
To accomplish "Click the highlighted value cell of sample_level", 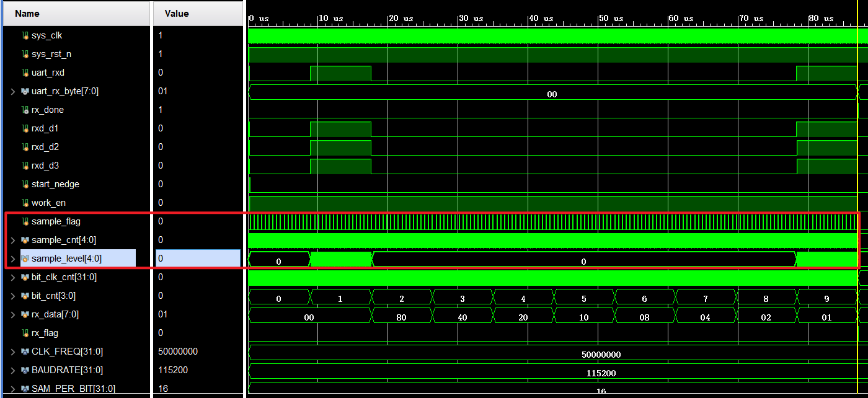I will click(x=197, y=259).
